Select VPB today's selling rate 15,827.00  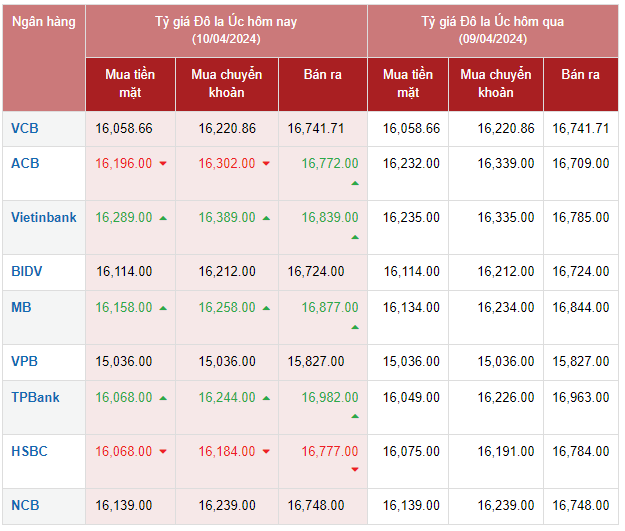tap(315, 360)
